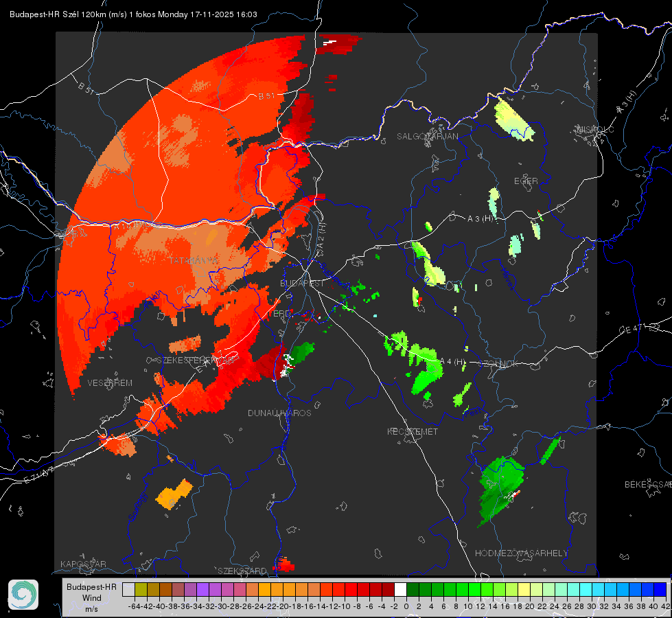
Task: Click the legend value -64
Action: coord(135,606)
